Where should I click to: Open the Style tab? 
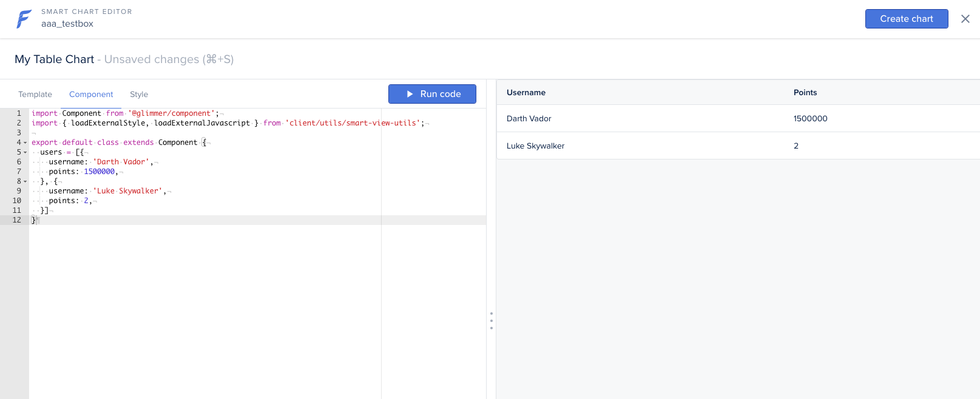[x=139, y=94]
